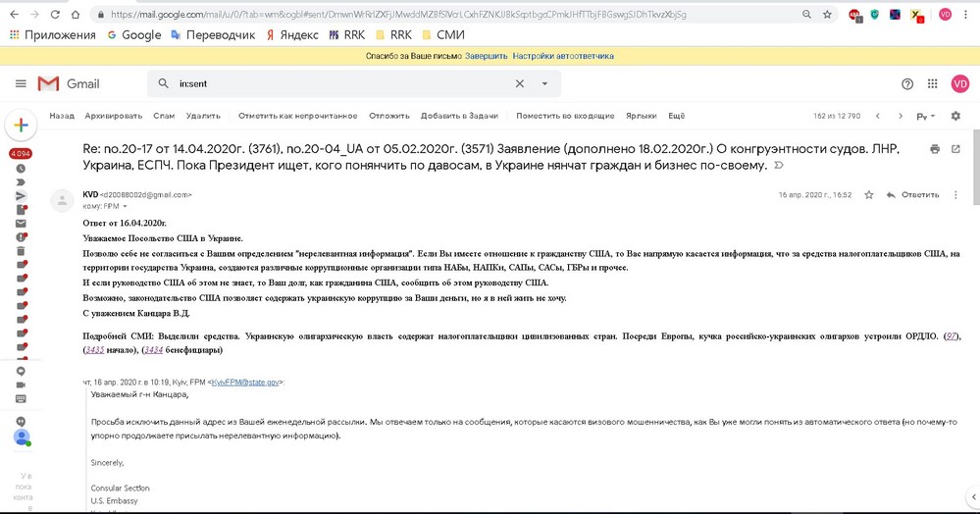This screenshot has width=980, height=514.
Task: Open Gmail support question-mark icon
Action: pyautogui.click(x=907, y=83)
